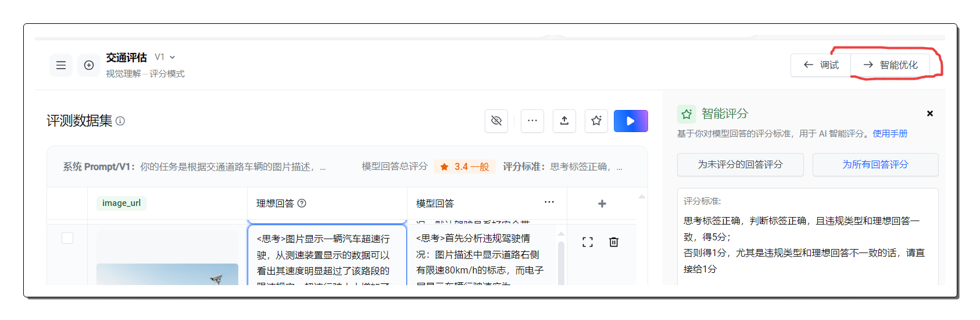Click the 理想回答 text cell
The width and height of the screenshot is (980, 320).
pyautogui.click(x=327, y=255)
